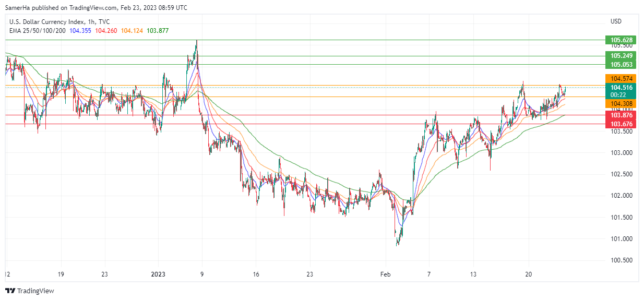The height and width of the screenshot is (300, 644).
Task: Click the 101.000 tick on price axis
Action: pyautogui.click(x=622, y=239)
